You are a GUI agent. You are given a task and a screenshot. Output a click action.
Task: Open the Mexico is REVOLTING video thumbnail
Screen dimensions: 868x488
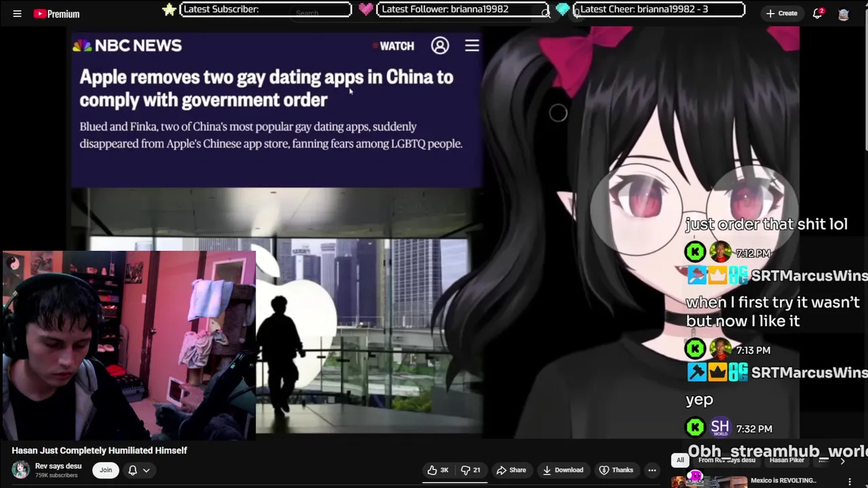coord(709,481)
